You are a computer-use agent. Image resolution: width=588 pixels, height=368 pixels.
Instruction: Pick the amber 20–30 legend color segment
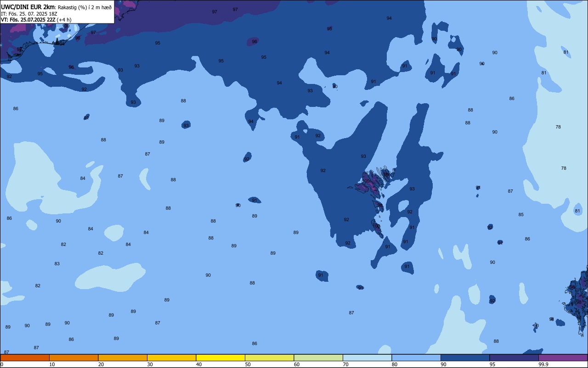click(x=123, y=357)
